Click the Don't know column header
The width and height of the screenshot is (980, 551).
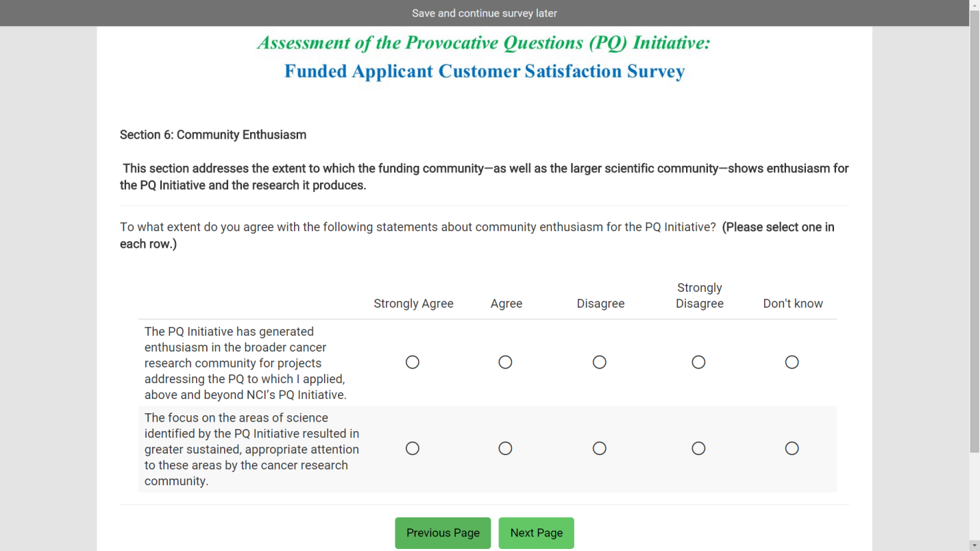793,304
